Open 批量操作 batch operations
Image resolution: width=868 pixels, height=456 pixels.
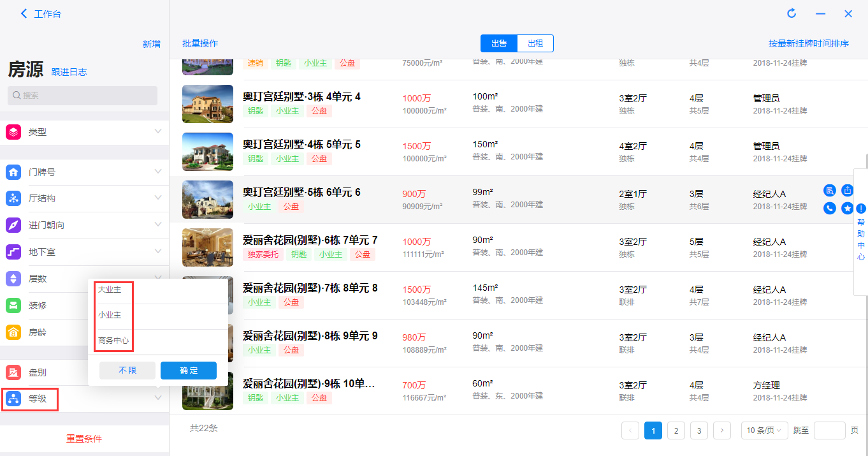(200, 43)
